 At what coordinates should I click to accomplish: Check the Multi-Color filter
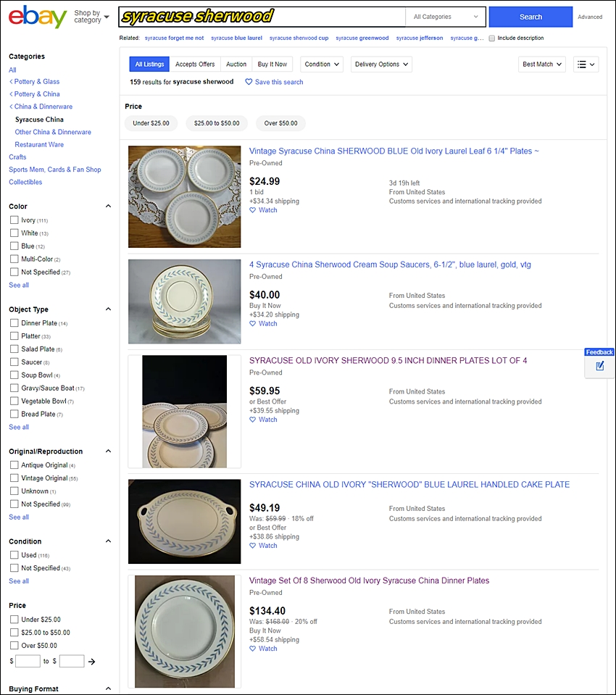coord(14,259)
